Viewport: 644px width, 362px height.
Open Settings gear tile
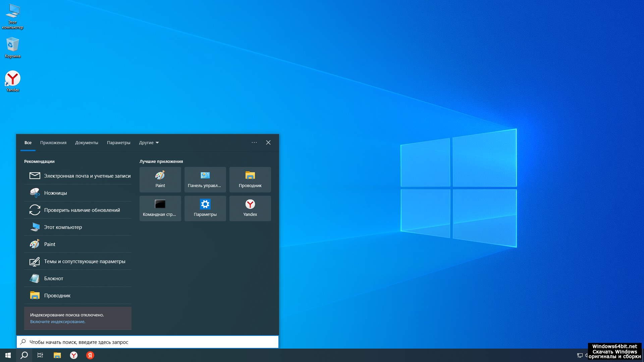[x=205, y=208]
